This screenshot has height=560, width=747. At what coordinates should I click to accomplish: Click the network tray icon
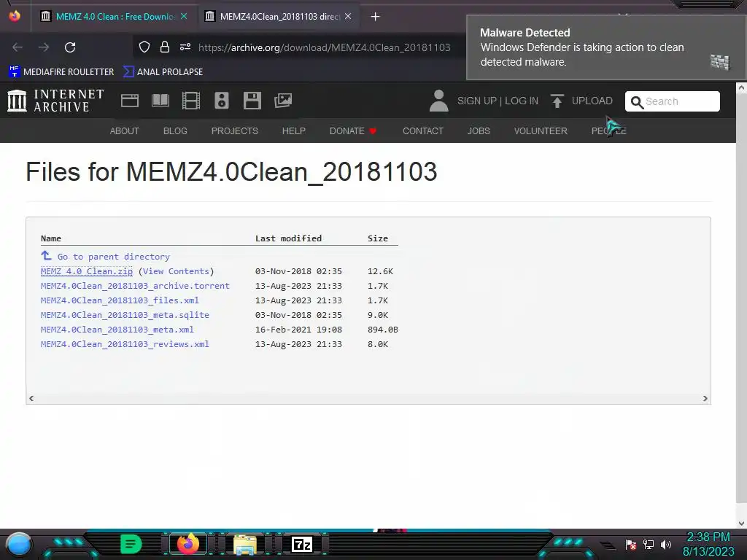[649, 544]
